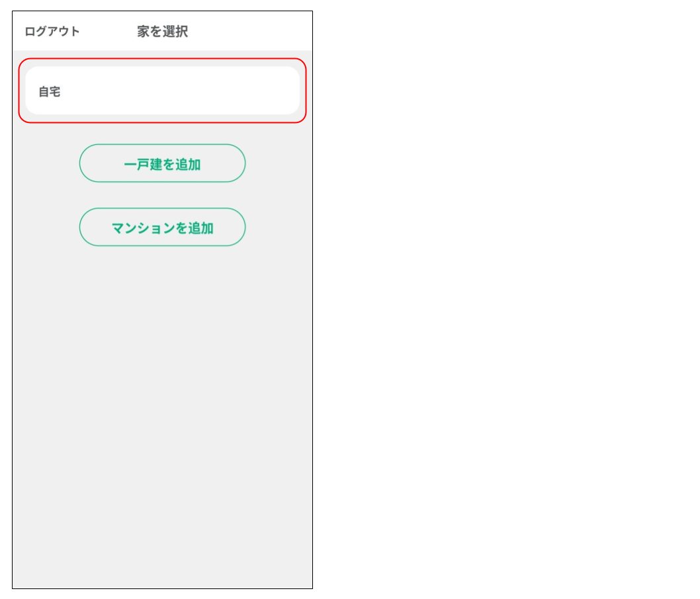The width and height of the screenshot is (700, 599).
Task: Open the 自宅 card in the list
Action: [162, 91]
